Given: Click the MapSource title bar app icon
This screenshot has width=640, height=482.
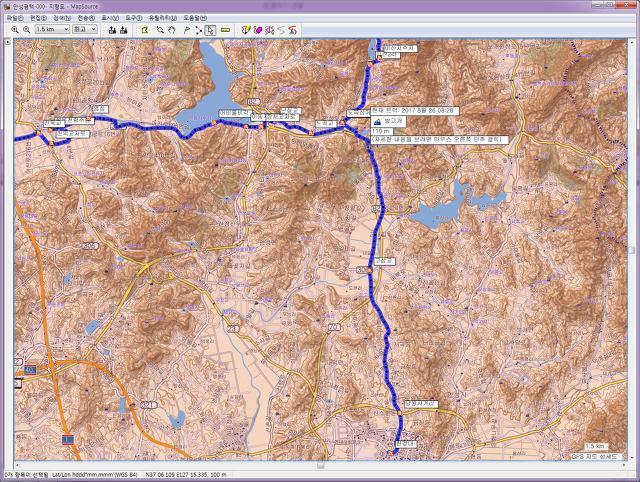Looking at the screenshot, I should [x=7, y=7].
